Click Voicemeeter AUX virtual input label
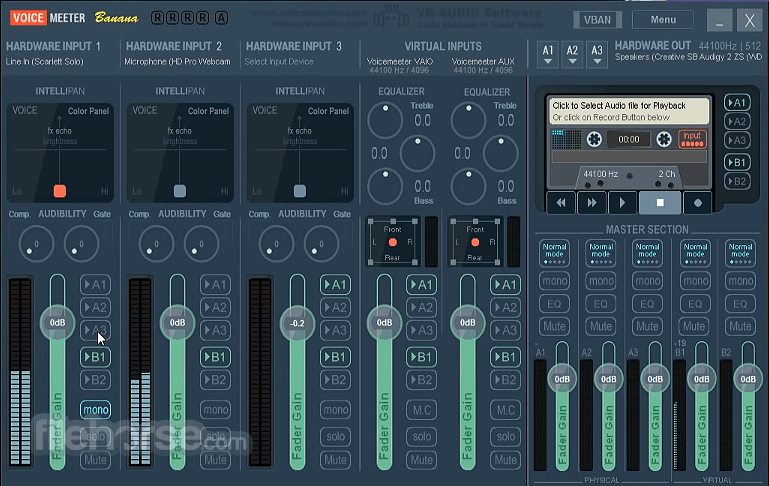Image resolution: width=769 pixels, height=486 pixels. [483, 62]
